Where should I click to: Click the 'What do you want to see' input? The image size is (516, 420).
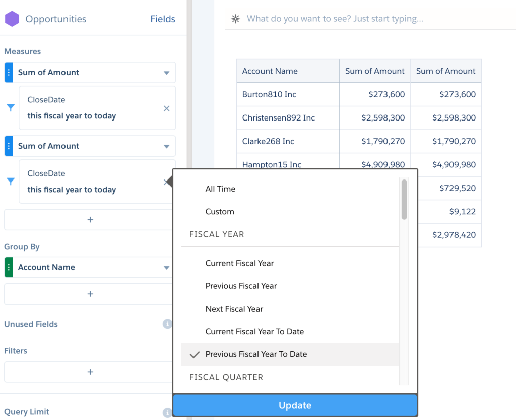pyautogui.click(x=335, y=19)
